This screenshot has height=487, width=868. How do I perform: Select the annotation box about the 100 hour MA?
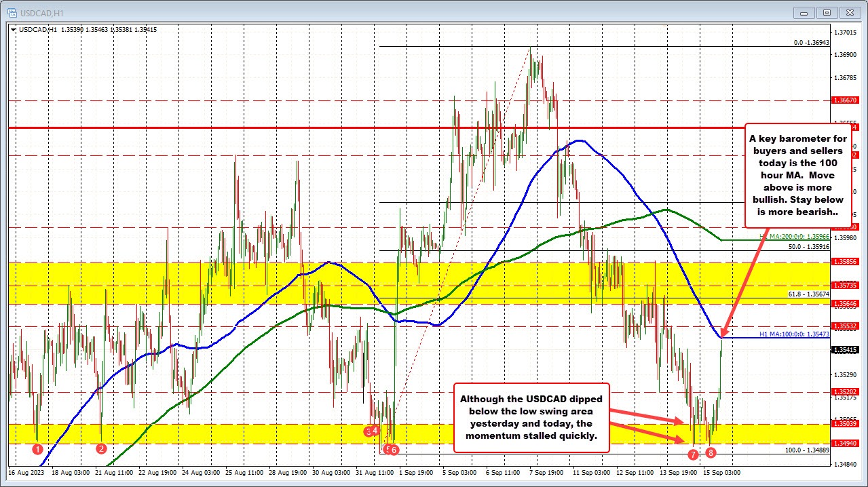(x=798, y=175)
